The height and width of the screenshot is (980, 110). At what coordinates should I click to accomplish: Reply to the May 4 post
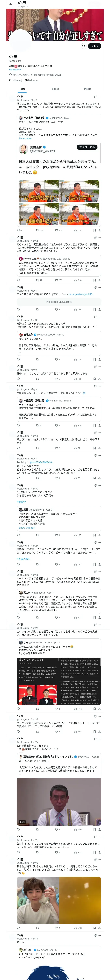pos(18,425)
